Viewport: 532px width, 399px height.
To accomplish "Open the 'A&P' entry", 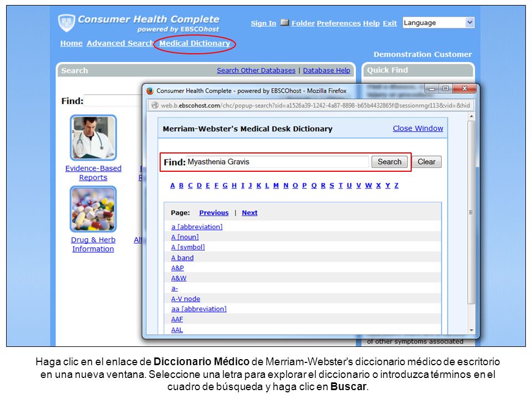I will point(177,268).
